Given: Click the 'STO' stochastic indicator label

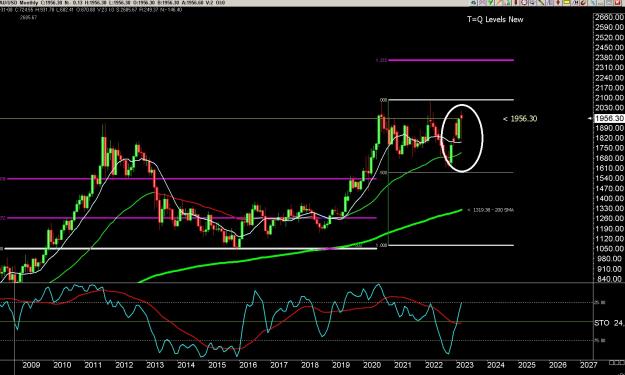Looking at the screenshot, I should [x=601, y=323].
